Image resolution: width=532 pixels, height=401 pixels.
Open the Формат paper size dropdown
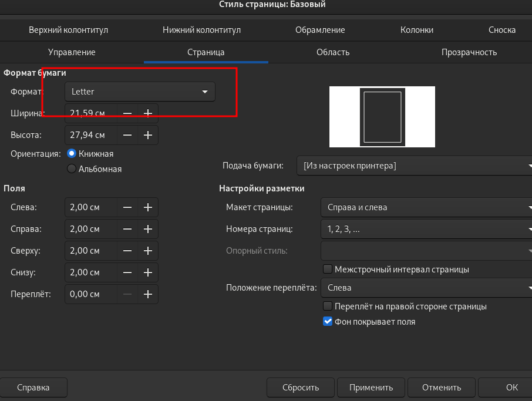[140, 92]
